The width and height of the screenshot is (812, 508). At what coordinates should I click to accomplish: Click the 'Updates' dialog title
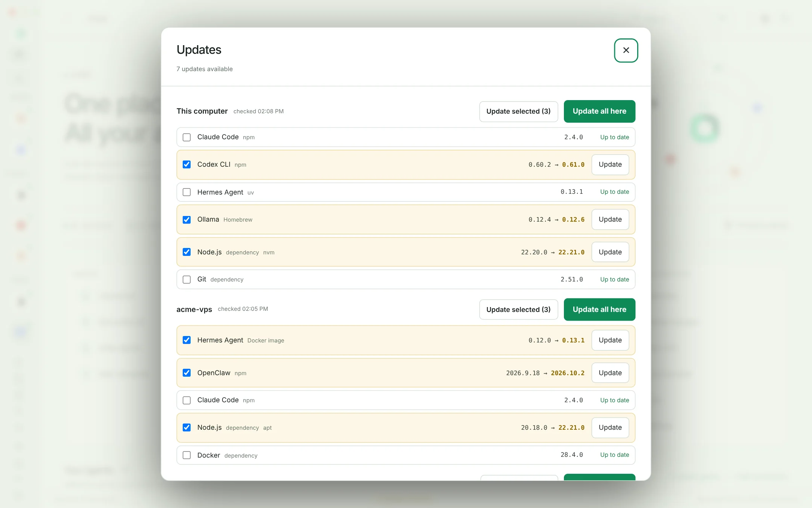[x=199, y=50]
